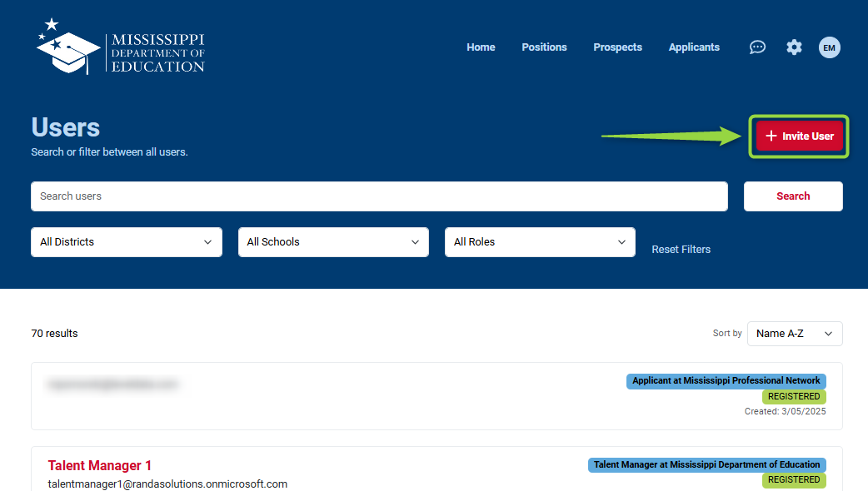
Task: Click the Mississippi Department of Education logo
Action: 121,47
